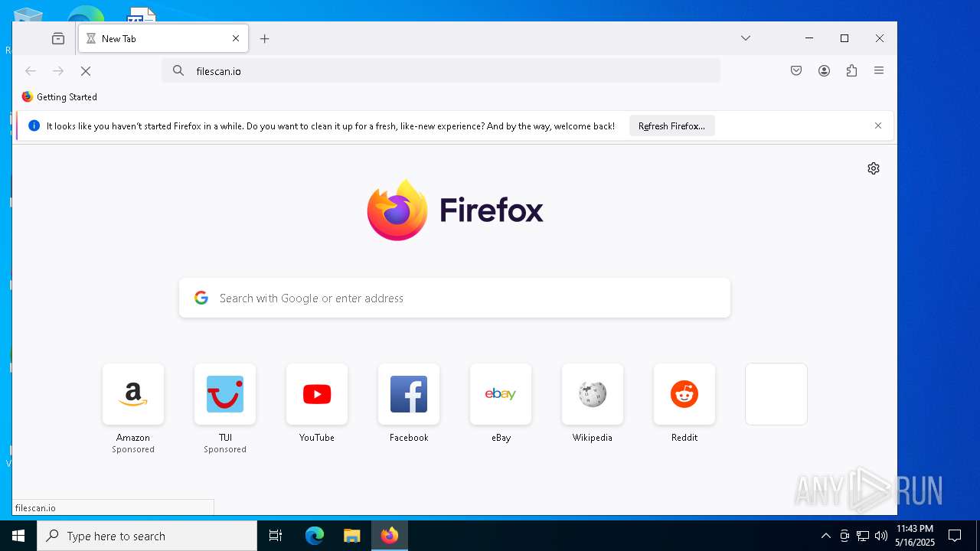
Task: Open File Explorer from taskbar
Action: [351, 536]
